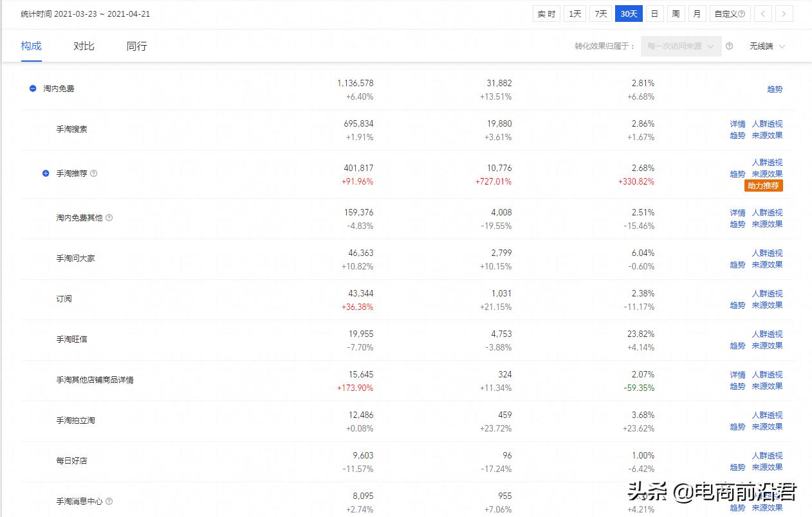Go to next period arrow
Screen dimensions: 812x517
click(x=784, y=14)
